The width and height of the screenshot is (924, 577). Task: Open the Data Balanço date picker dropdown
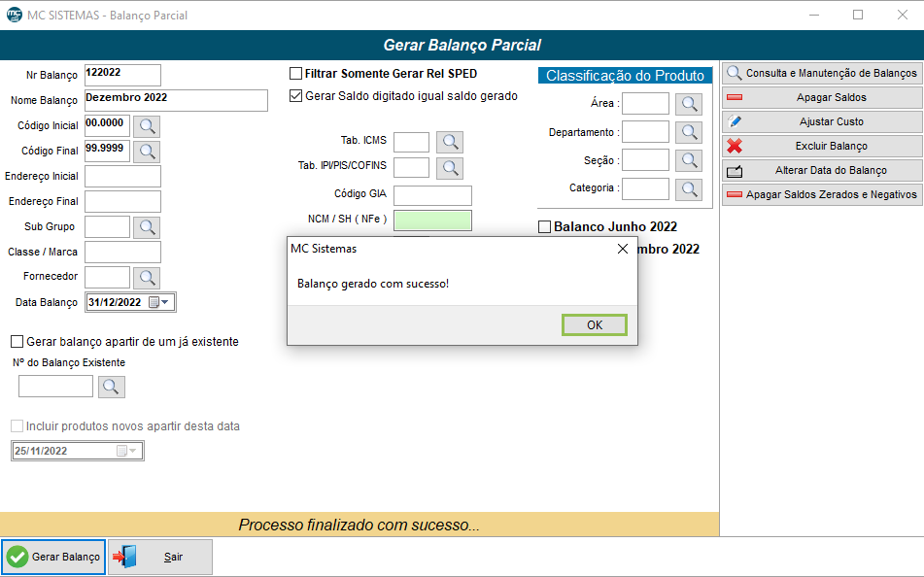(165, 302)
